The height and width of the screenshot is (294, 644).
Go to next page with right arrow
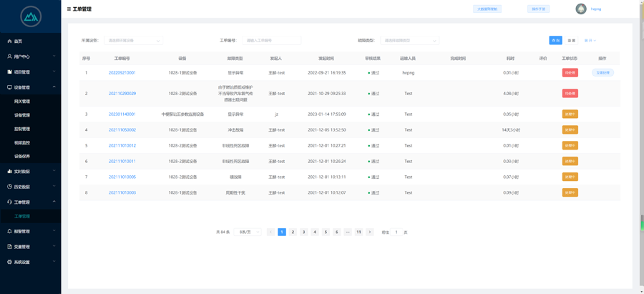point(370,232)
